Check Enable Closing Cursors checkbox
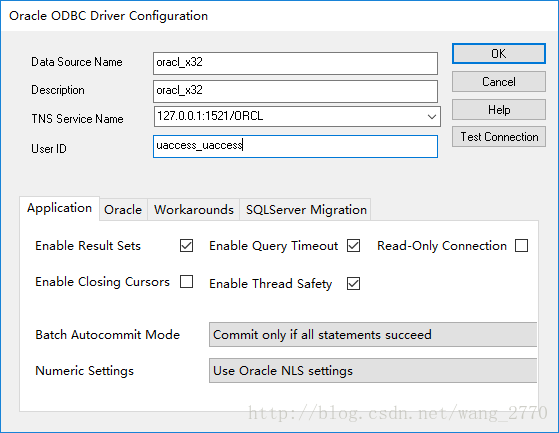Image resolution: width=559 pixels, height=433 pixels. pyautogui.click(x=186, y=281)
